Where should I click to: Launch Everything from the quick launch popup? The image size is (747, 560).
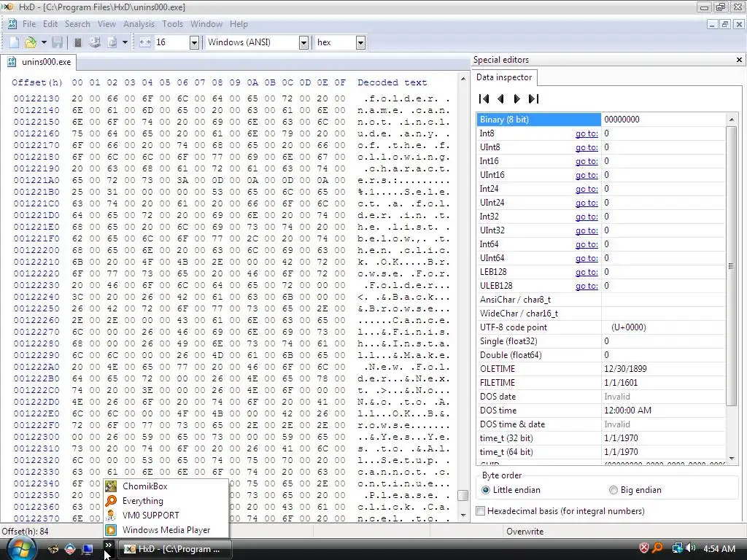166,501
